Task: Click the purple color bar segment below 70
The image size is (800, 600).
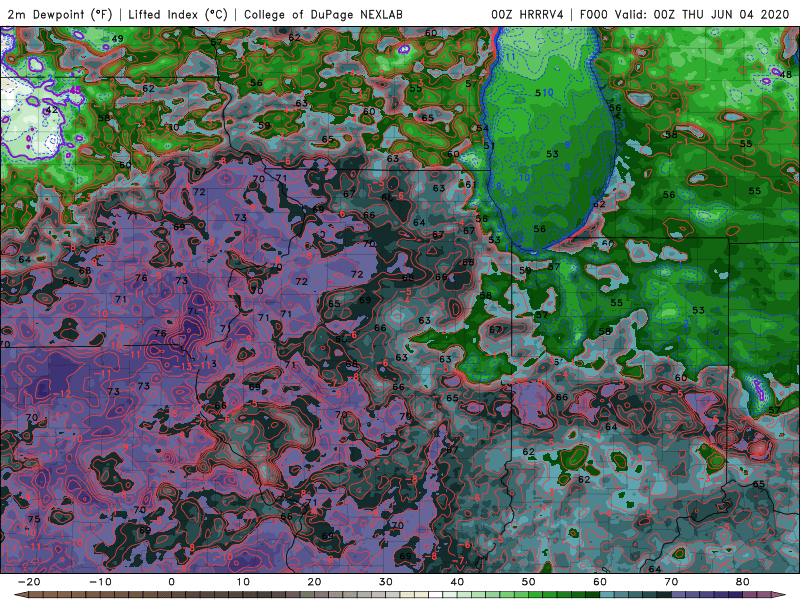Action: click(677, 595)
